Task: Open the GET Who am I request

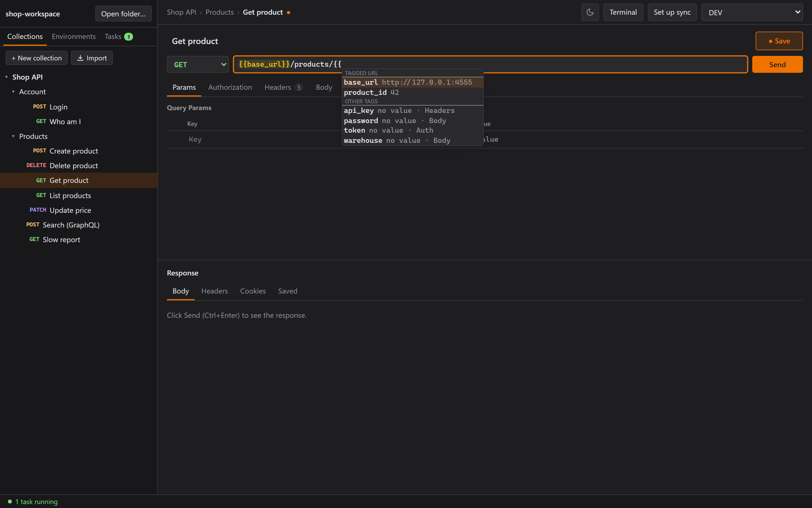Action: [x=79, y=122]
